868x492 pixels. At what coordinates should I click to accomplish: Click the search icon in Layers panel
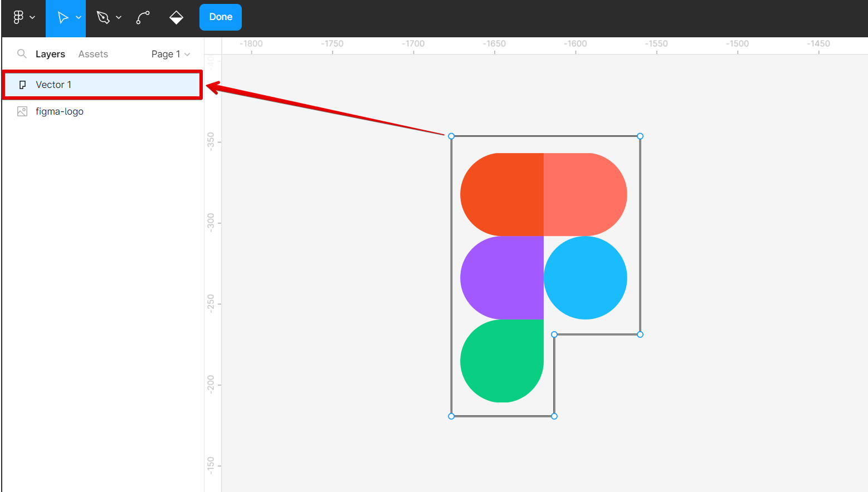click(x=22, y=54)
